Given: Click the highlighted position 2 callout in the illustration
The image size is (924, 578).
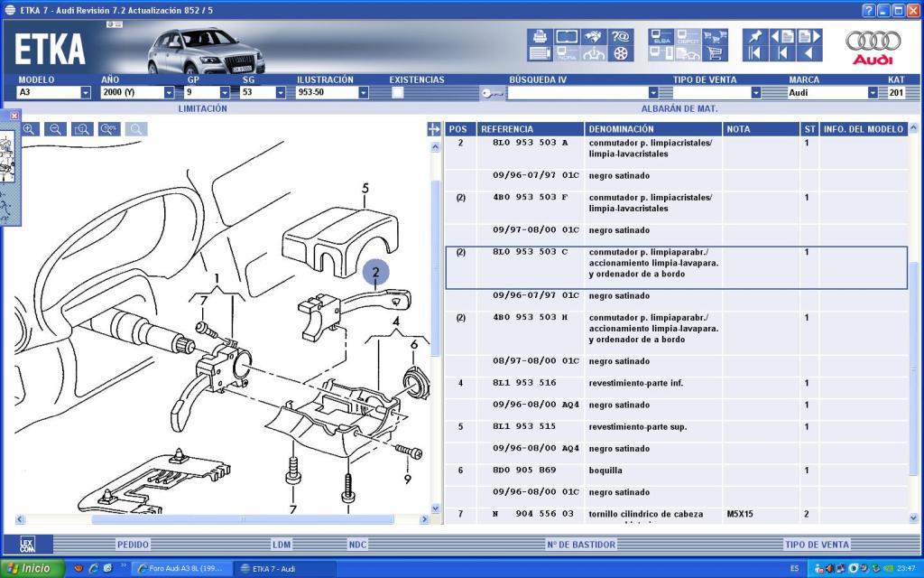Looking at the screenshot, I should click(376, 273).
